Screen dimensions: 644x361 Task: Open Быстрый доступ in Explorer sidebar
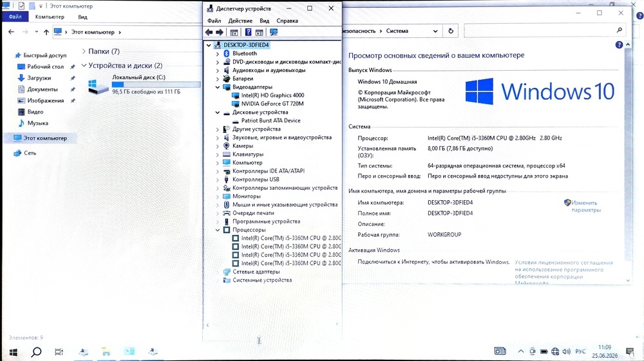click(x=40, y=55)
